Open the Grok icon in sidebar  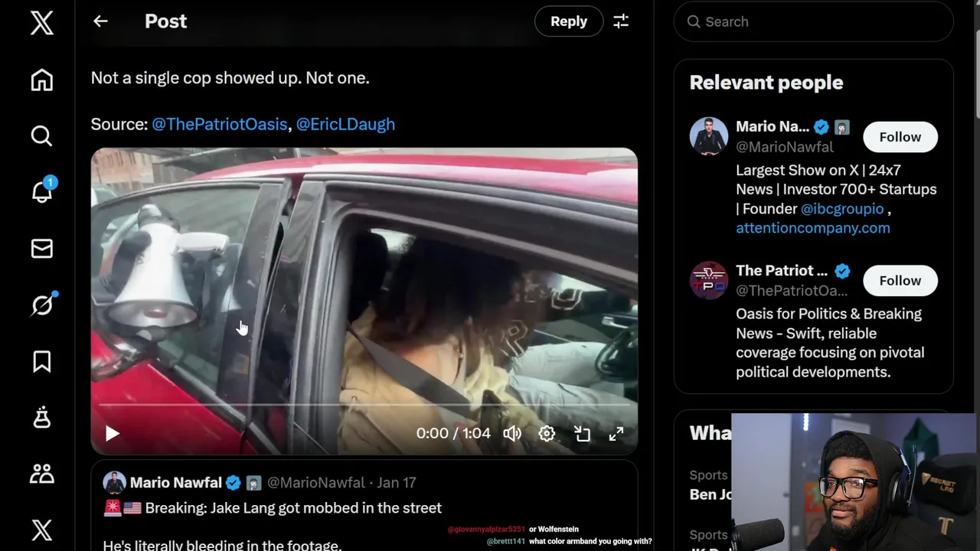42,305
